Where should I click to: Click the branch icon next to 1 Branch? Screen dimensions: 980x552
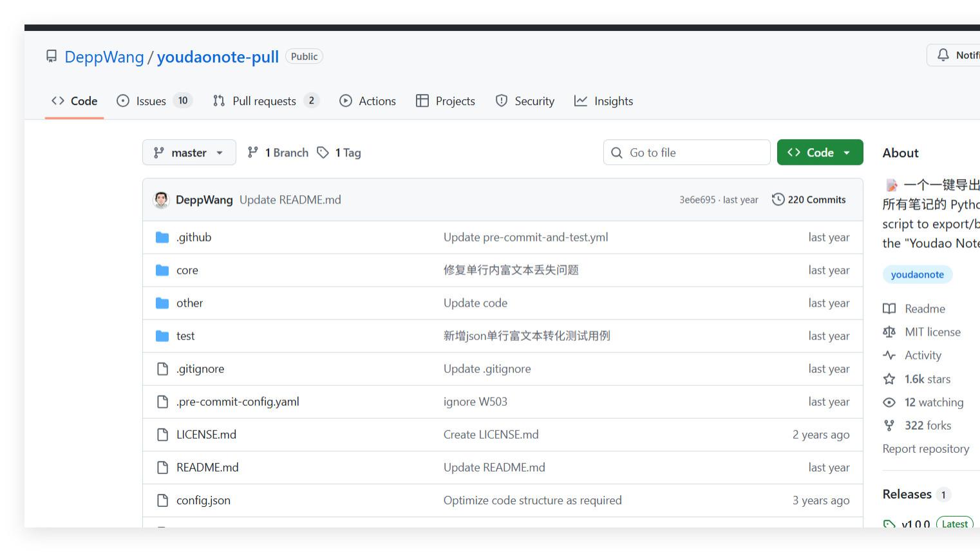[x=253, y=152]
